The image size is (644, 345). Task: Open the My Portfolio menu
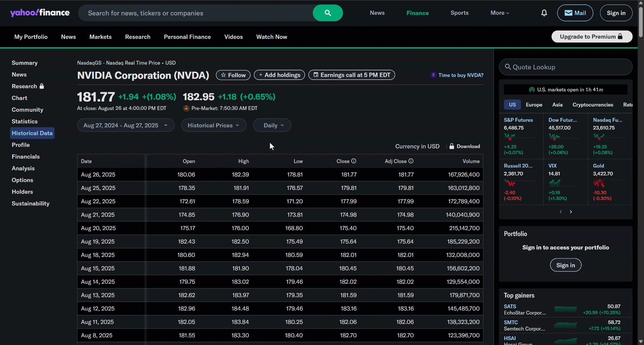pos(31,37)
